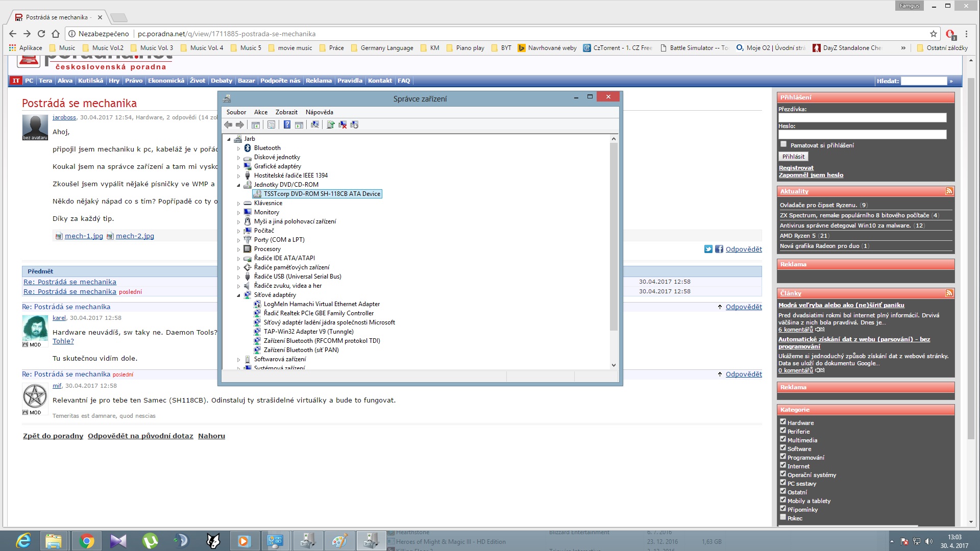Open the Akce menu
Viewport: 980px width, 551px height.
(x=260, y=112)
